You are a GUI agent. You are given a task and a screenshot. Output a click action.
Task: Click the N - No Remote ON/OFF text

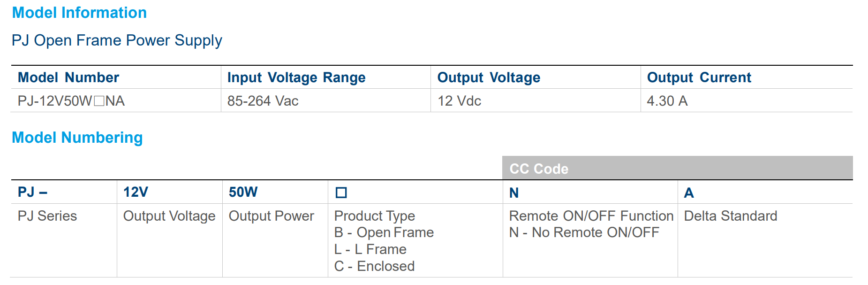(584, 232)
